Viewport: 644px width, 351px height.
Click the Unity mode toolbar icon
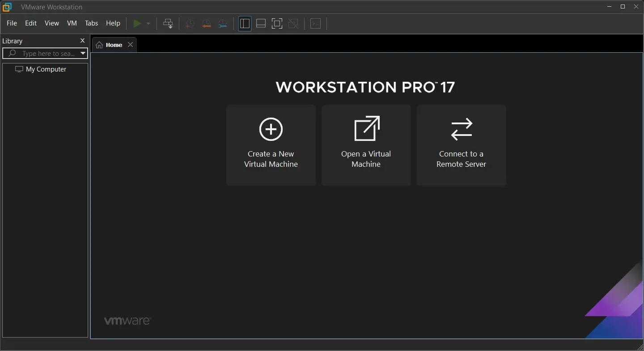[293, 23]
